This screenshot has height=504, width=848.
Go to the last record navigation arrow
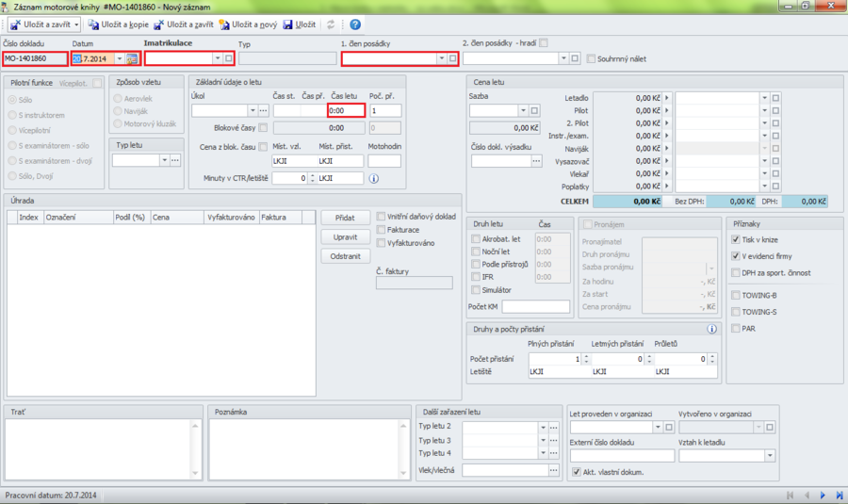pos(839,495)
